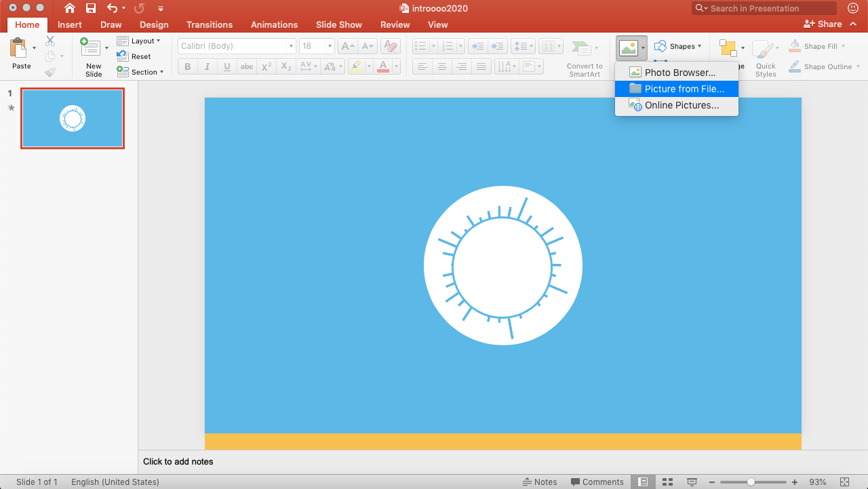The width and height of the screenshot is (868, 489).
Task: Select Picture from File menu item
Action: pos(676,89)
